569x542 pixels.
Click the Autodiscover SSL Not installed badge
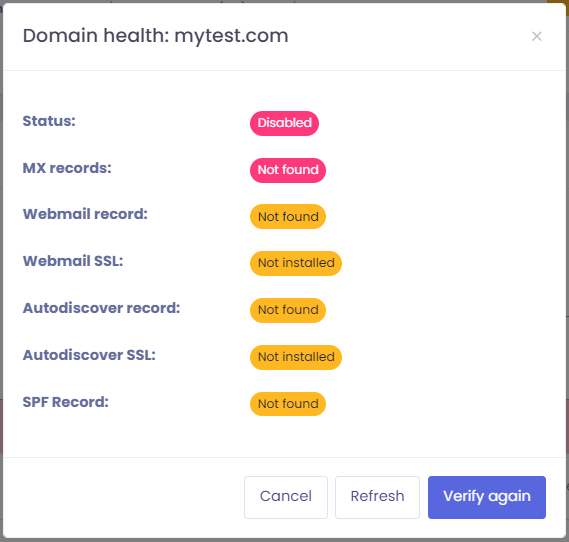[x=296, y=357]
